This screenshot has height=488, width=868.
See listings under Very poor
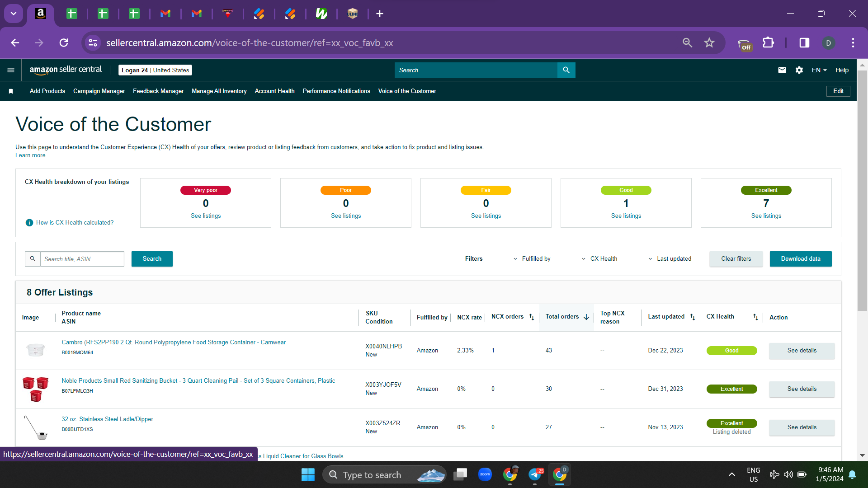(206, 216)
